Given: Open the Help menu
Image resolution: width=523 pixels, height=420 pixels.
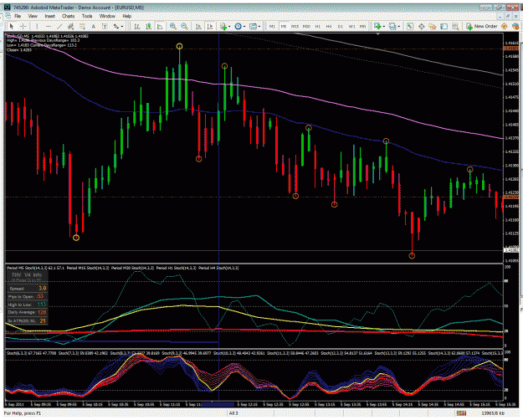Looking at the screenshot, I should (126, 16).
